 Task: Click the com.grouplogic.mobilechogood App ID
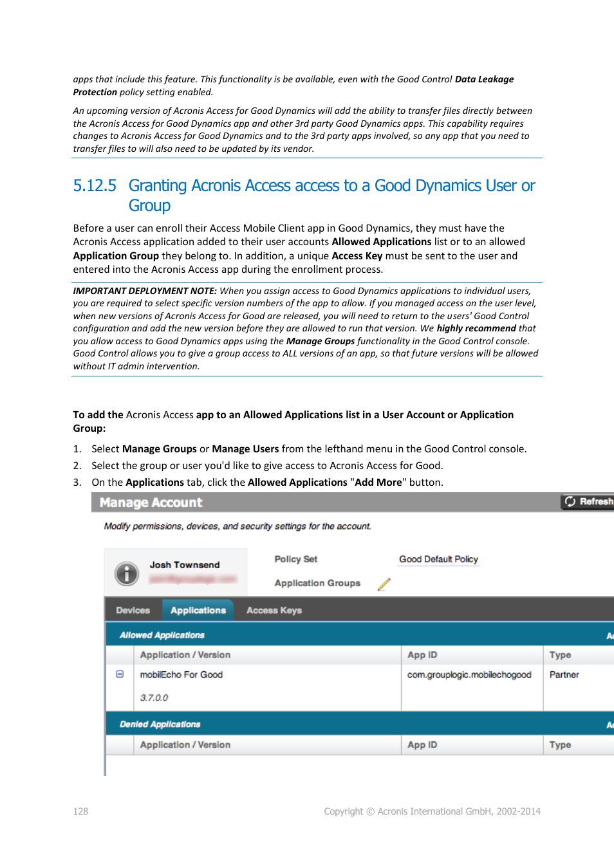469,675
